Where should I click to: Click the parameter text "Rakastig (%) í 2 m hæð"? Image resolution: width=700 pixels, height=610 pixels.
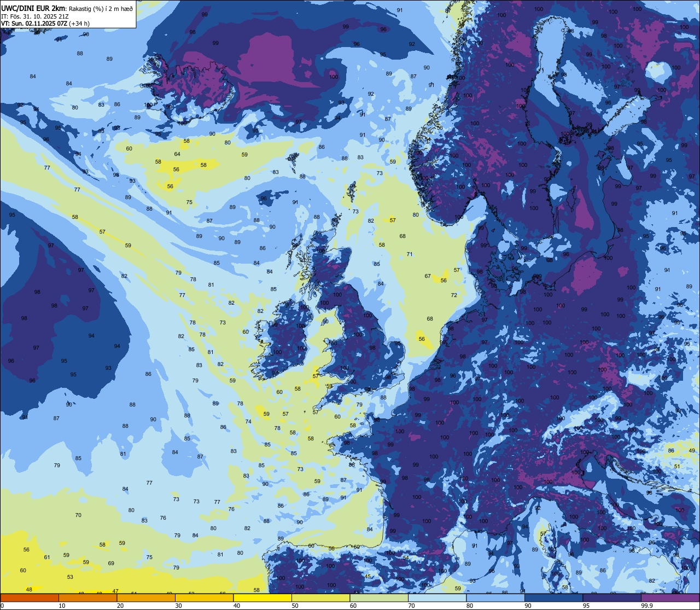pyautogui.click(x=101, y=8)
